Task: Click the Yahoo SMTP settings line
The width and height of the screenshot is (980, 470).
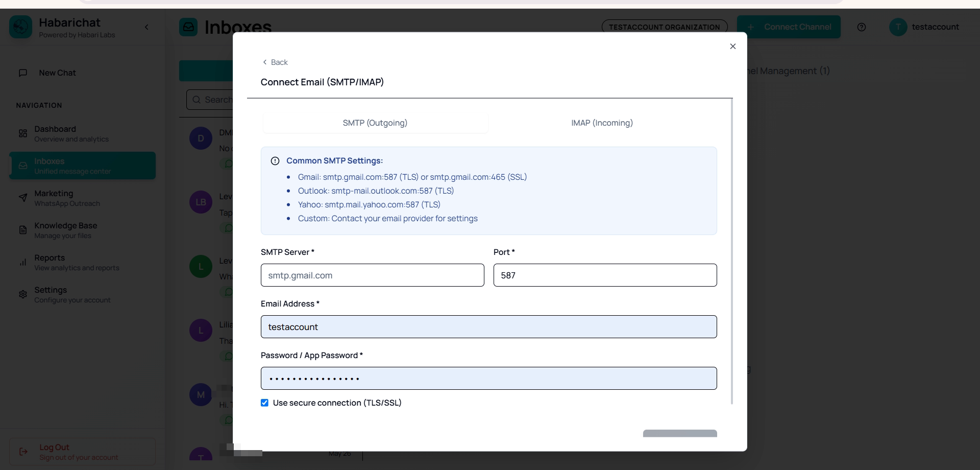Action: (369, 205)
